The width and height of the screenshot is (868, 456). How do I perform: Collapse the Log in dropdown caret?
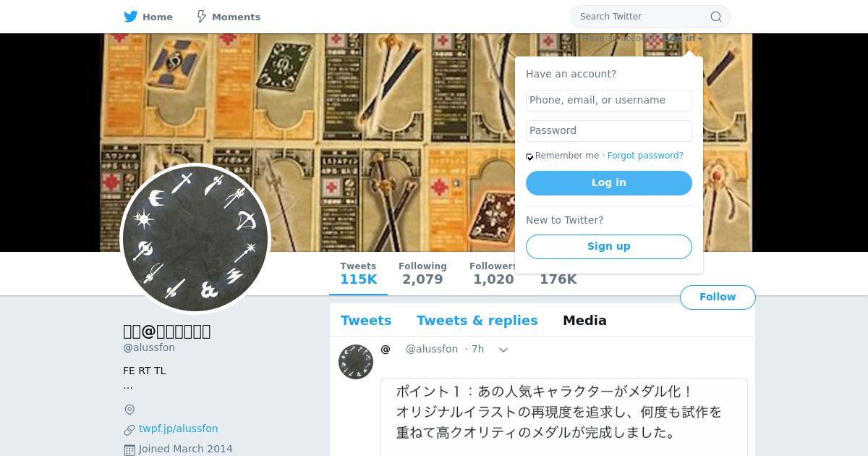coord(699,39)
